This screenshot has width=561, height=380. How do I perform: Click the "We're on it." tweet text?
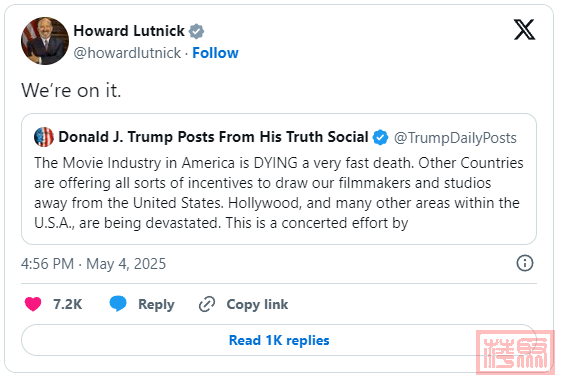click(71, 90)
